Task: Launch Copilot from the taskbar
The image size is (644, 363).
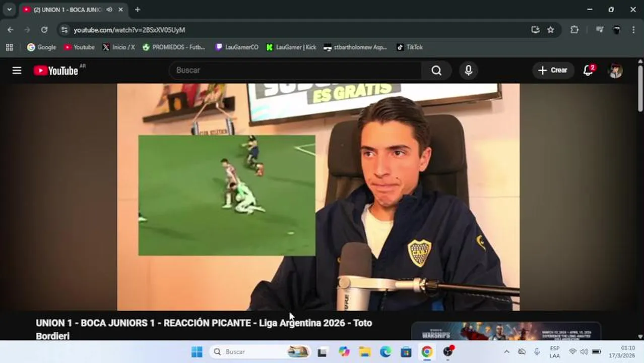Action: click(x=344, y=351)
